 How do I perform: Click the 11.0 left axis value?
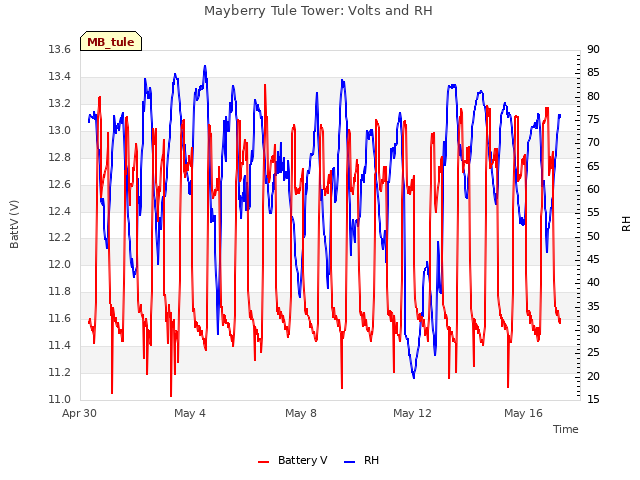coord(60,399)
